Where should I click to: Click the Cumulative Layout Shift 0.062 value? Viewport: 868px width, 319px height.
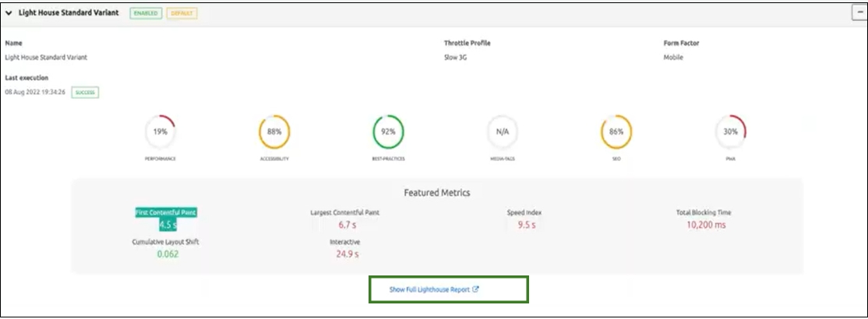[x=168, y=254]
